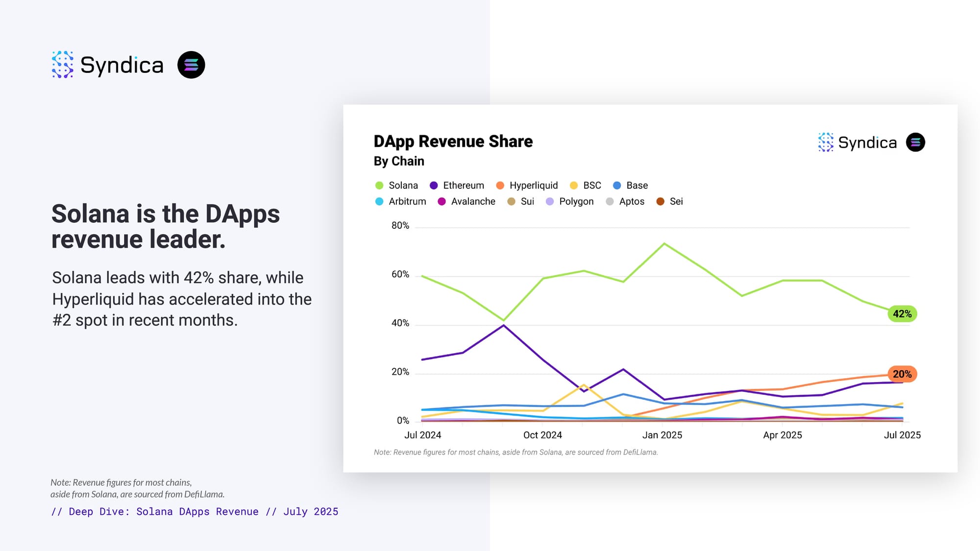Click the bottom-left DefiLlama source note
This screenshot has width=980, height=551.
(137, 488)
